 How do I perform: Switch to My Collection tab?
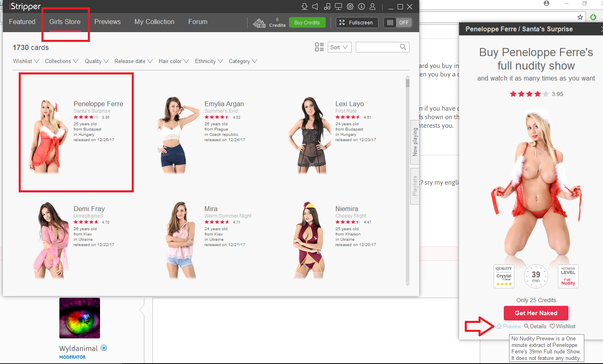point(154,22)
